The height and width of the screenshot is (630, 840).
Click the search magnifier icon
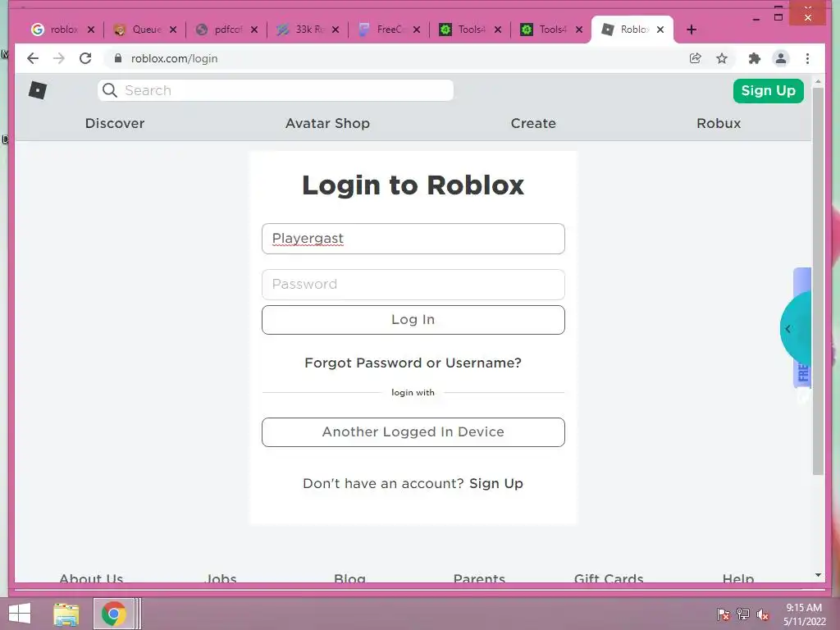tap(110, 90)
